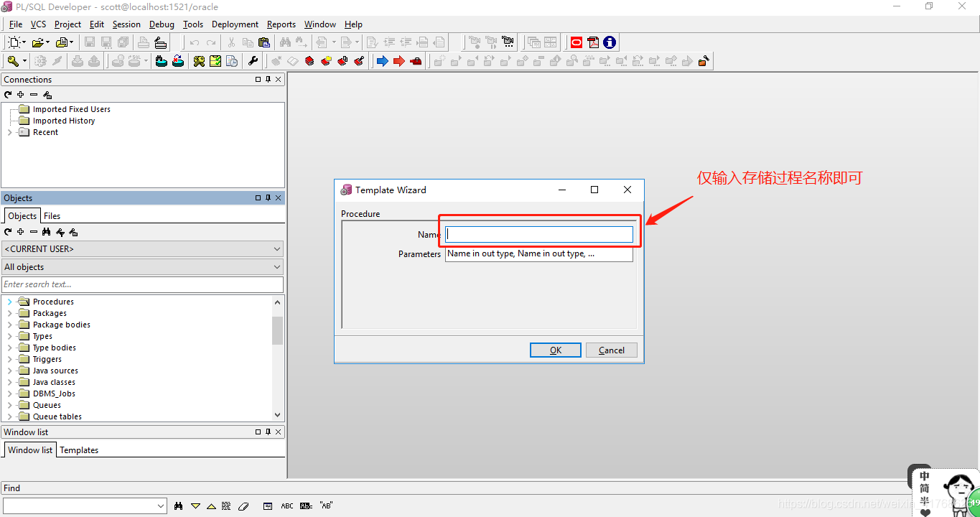Screen dimensions: 980x517
Task: Click the New file toolbar icon
Action: coord(14,42)
